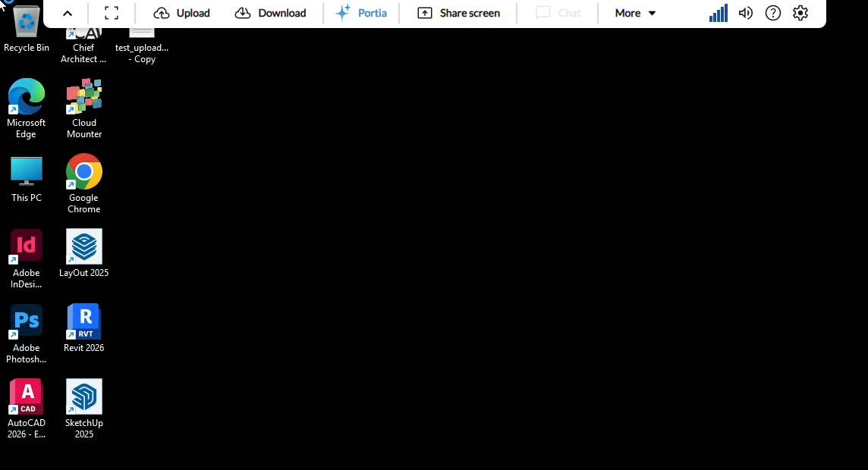
Task: Select the Revit 2026 shortcut
Action: click(x=84, y=328)
